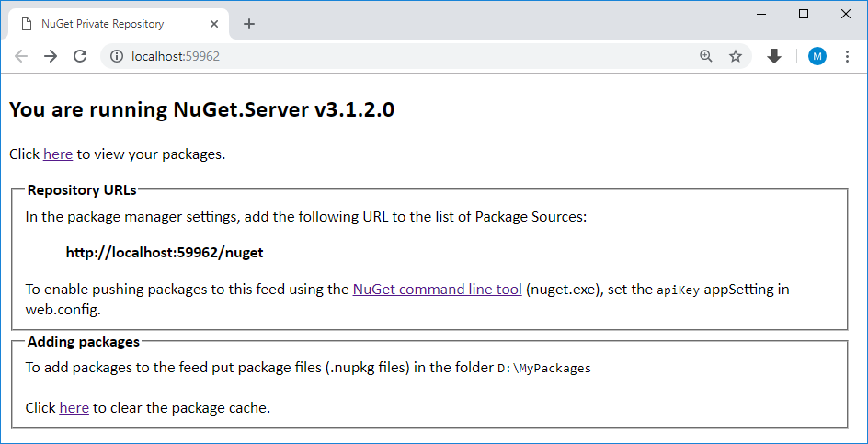Click 'here' to clear the package cache
Image resolution: width=868 pixels, height=444 pixels.
tap(74, 408)
